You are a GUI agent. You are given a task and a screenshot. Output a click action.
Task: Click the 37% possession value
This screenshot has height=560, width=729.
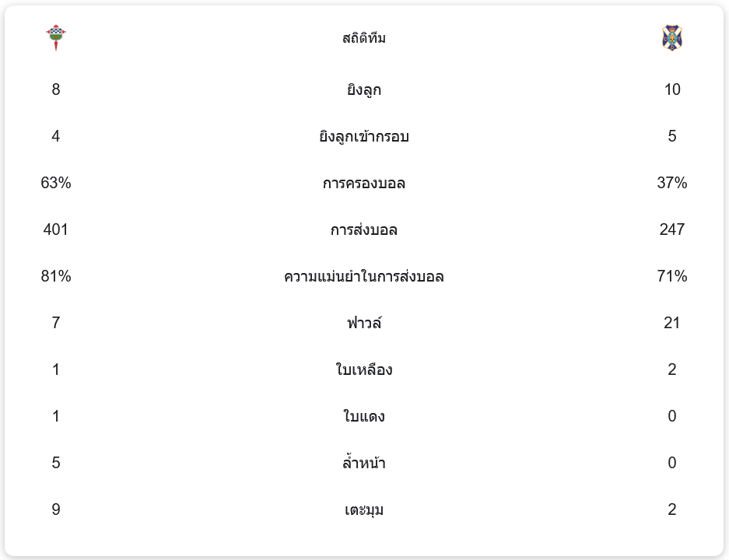click(672, 183)
